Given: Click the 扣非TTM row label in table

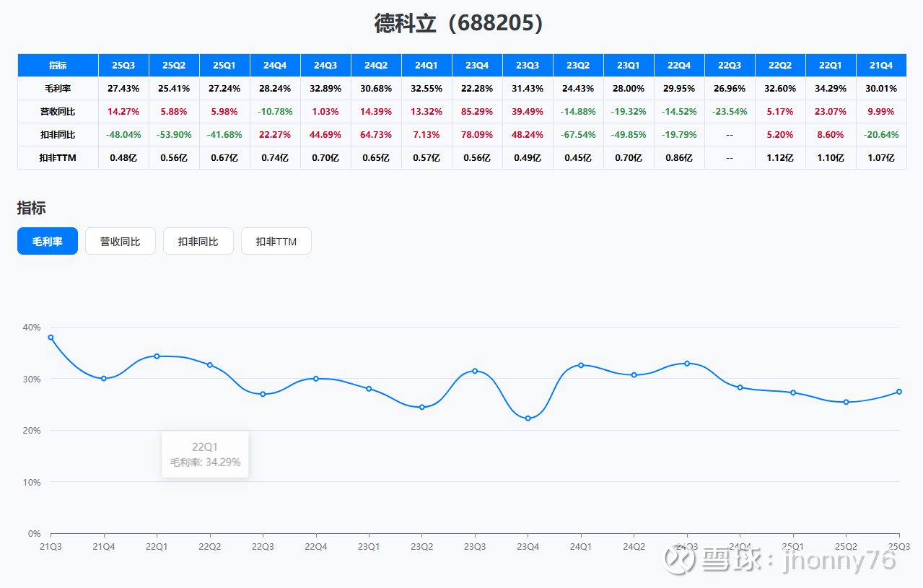Looking at the screenshot, I should tap(58, 158).
